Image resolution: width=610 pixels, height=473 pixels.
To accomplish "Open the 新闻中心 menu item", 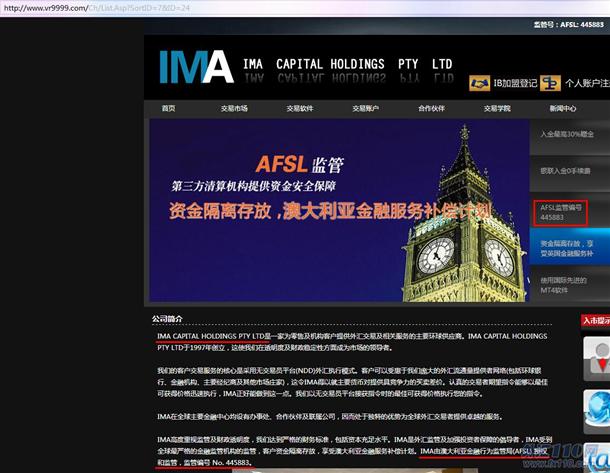I will point(563,109).
